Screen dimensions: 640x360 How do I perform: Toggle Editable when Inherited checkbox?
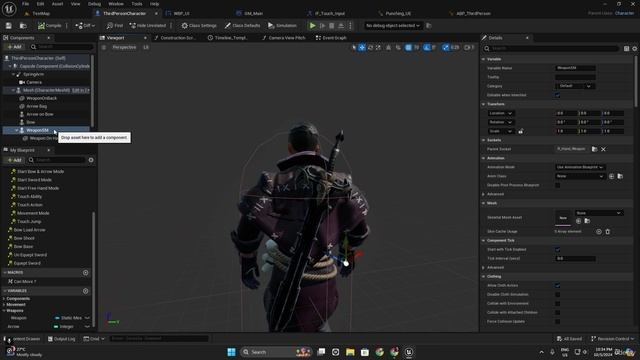point(558,96)
